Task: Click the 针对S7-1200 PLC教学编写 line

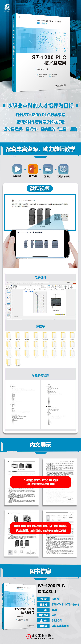Action: (x=40, y=115)
